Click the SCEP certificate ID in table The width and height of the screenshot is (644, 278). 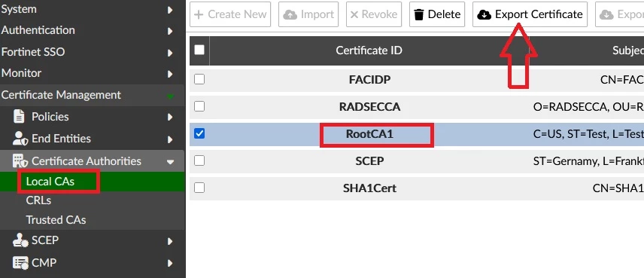click(x=369, y=161)
